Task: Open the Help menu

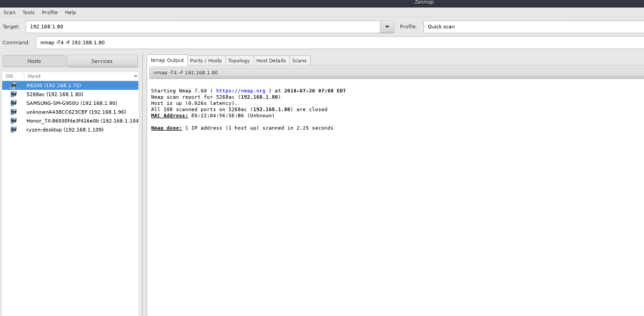Action: (70, 12)
